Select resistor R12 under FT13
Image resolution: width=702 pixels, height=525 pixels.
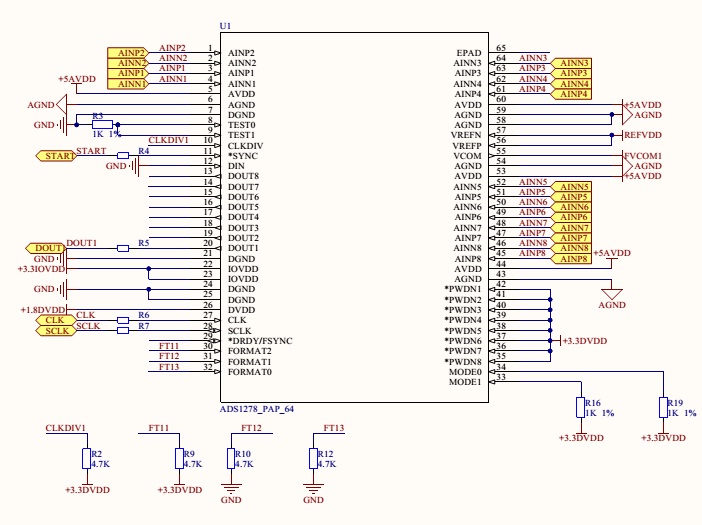tap(313, 458)
